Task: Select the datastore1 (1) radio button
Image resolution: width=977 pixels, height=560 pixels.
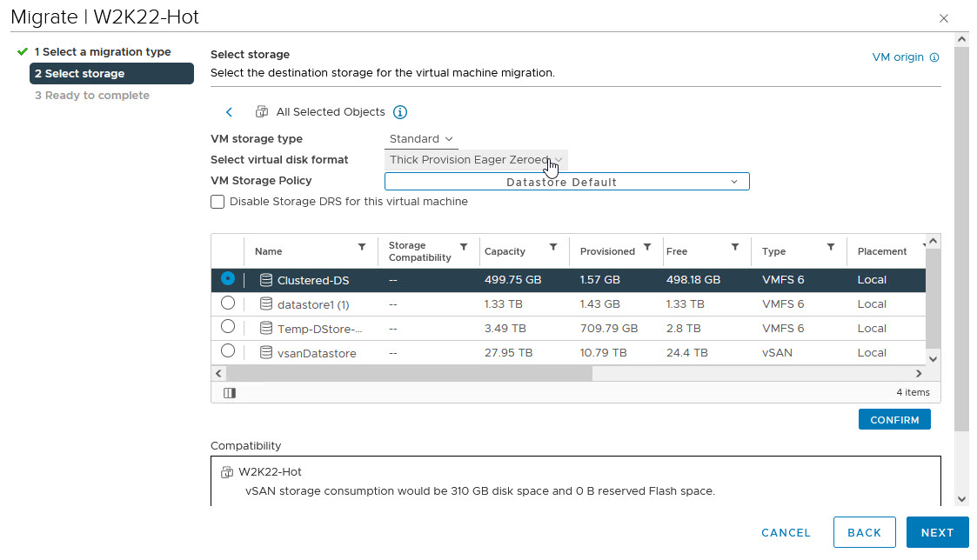Action: [227, 303]
